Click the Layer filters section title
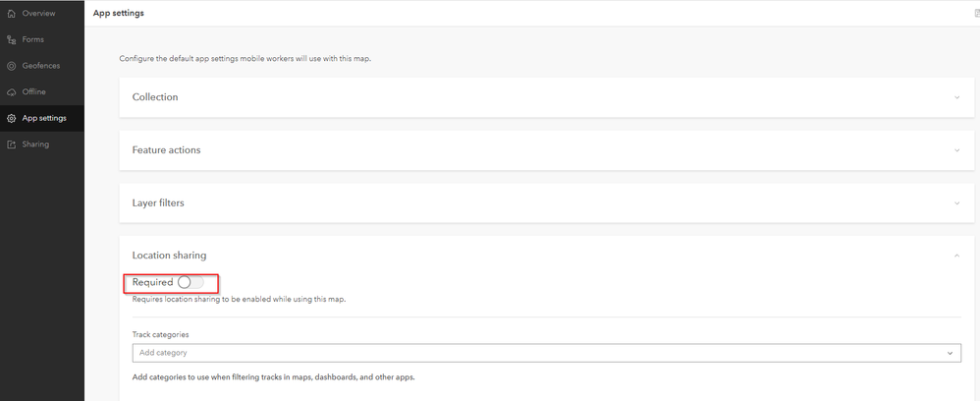 pyautogui.click(x=158, y=203)
